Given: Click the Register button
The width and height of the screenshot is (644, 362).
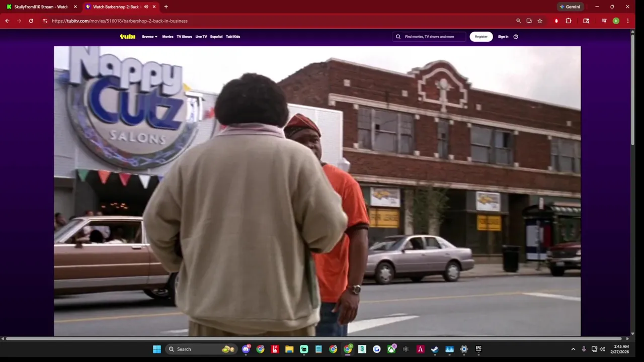Looking at the screenshot, I should (x=481, y=37).
